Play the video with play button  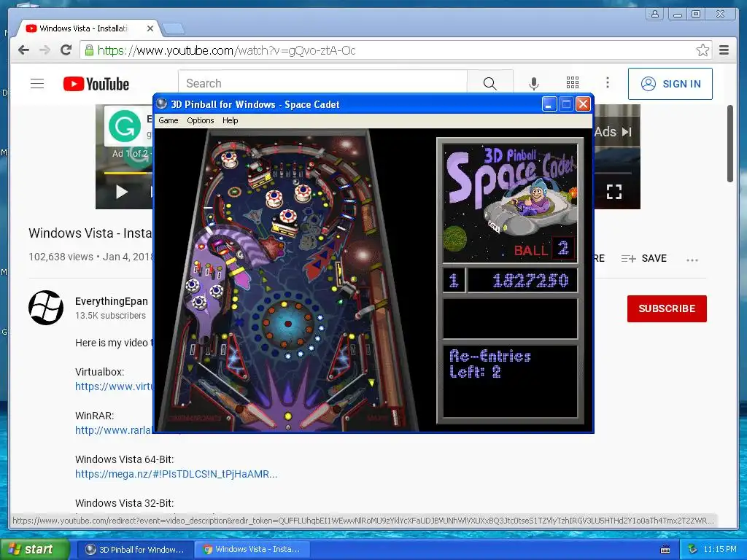click(122, 192)
